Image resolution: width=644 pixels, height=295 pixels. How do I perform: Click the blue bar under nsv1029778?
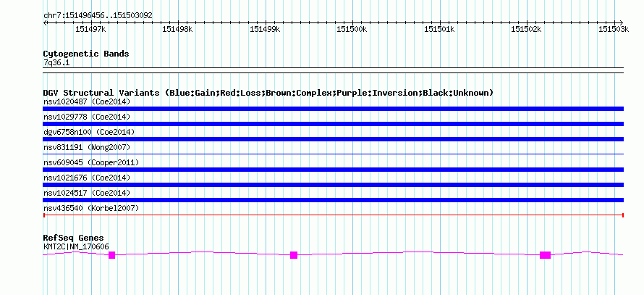(333, 124)
